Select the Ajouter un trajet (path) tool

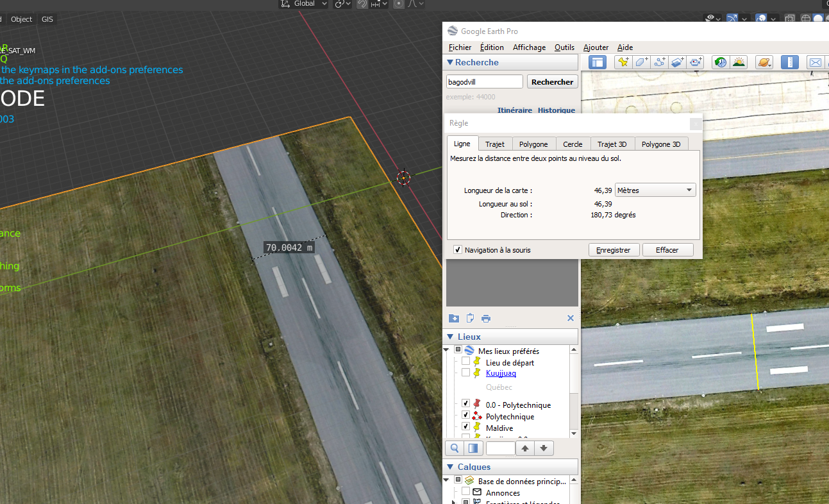[x=660, y=62]
